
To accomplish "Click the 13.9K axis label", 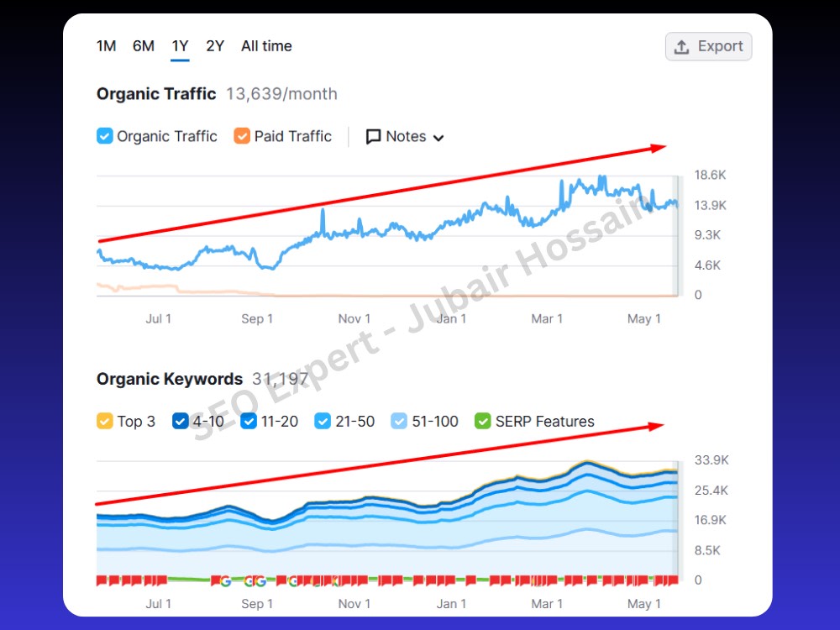I will point(710,205).
